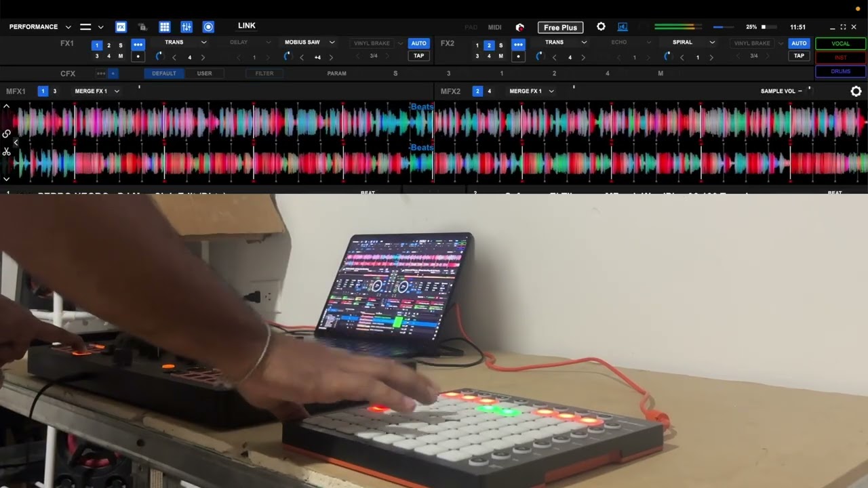Image resolution: width=868 pixels, height=488 pixels.
Task: Toggle FX2 deck 1 assignment
Action: 477,45
